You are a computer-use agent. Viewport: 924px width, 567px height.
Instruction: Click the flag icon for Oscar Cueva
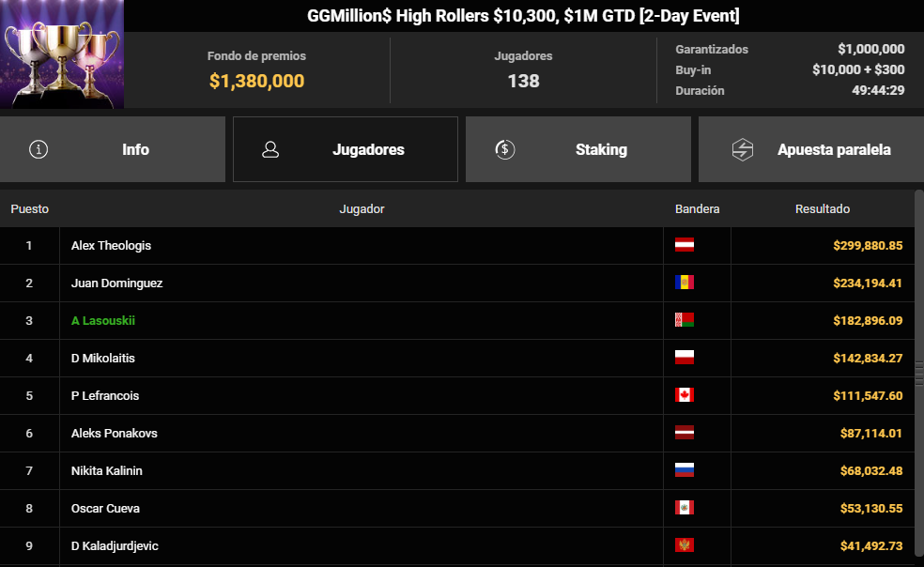pos(685,508)
